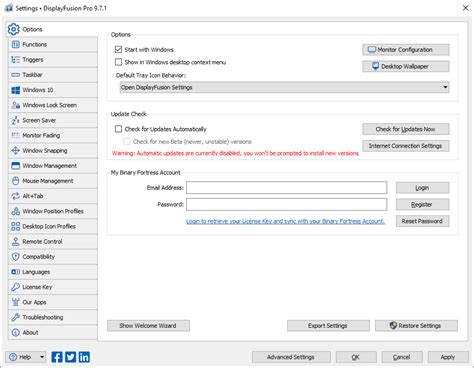
Task: Click the Triggers sidebar icon
Action: click(x=16, y=60)
